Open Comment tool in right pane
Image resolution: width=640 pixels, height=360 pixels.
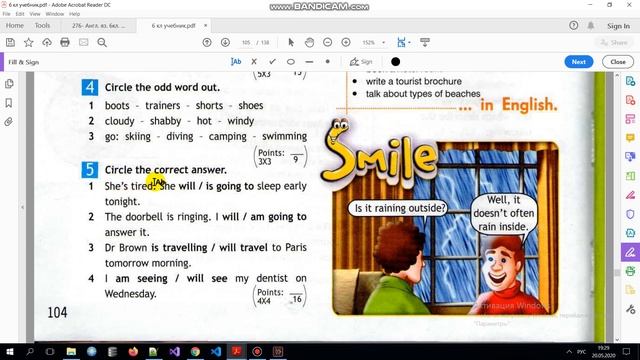tap(630, 138)
